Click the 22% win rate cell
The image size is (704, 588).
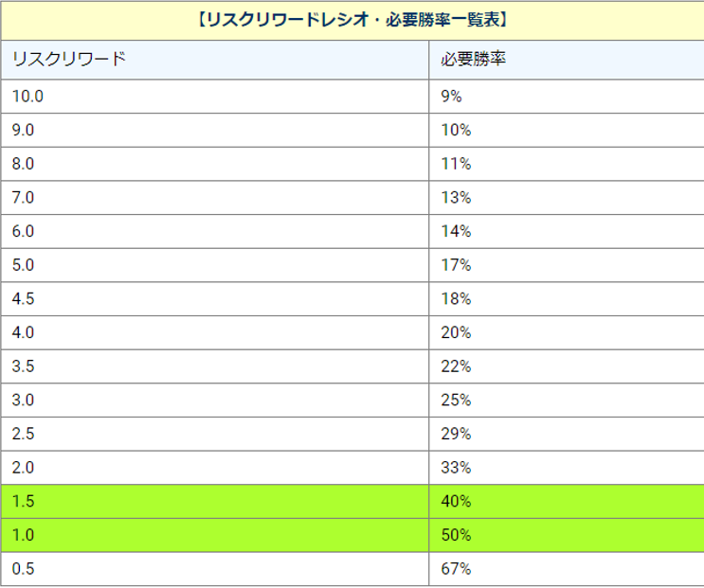tap(456, 366)
